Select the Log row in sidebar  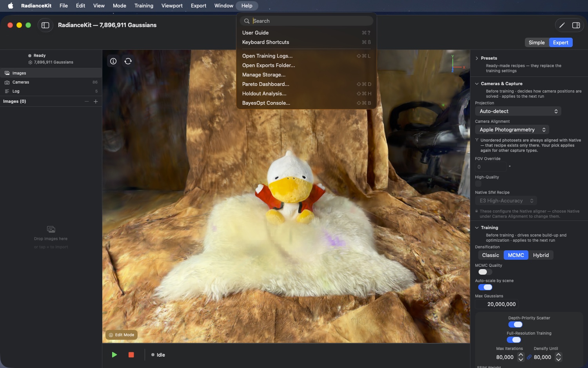[51, 91]
